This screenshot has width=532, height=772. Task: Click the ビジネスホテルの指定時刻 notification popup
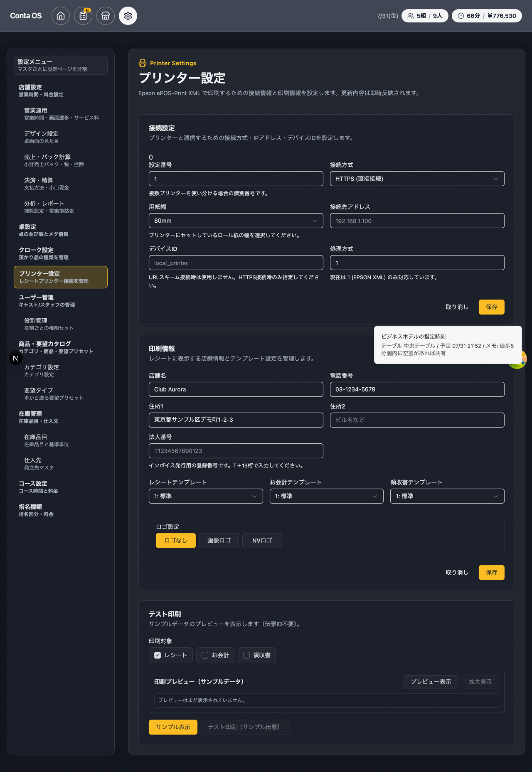[x=448, y=345]
